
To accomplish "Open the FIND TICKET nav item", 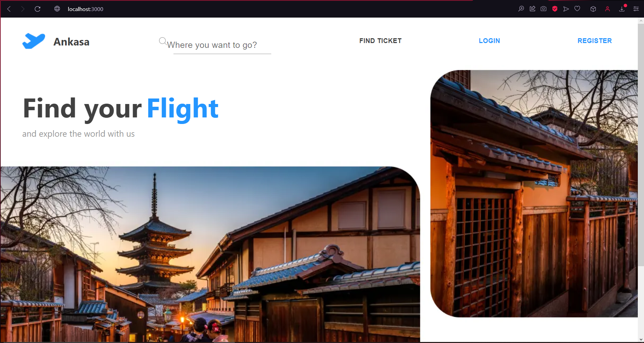I will click(380, 41).
